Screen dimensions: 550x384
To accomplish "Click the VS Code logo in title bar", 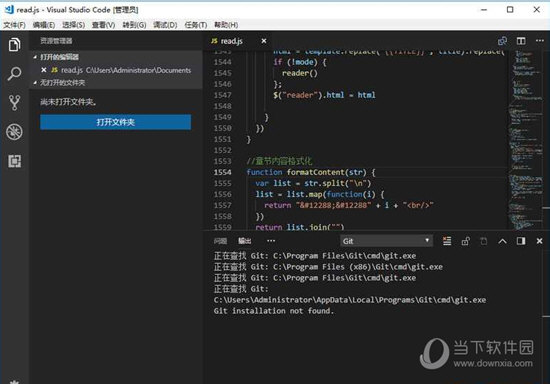I will 8,9.
